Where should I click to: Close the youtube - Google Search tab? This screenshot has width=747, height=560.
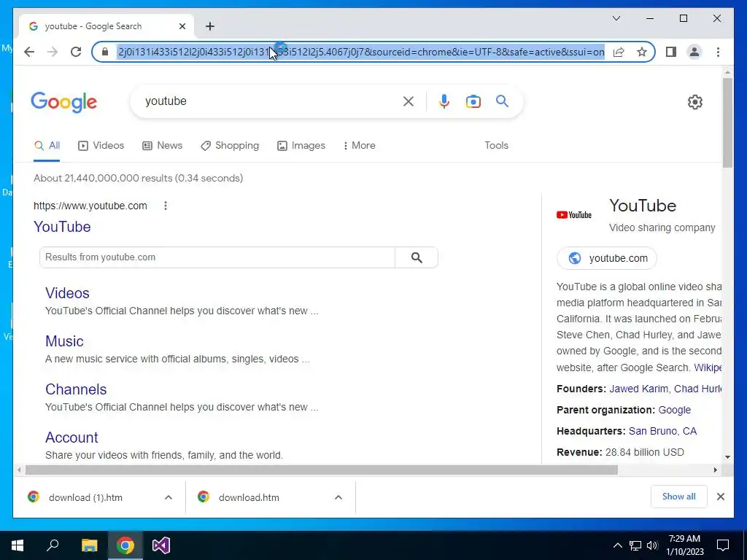pyautogui.click(x=182, y=26)
